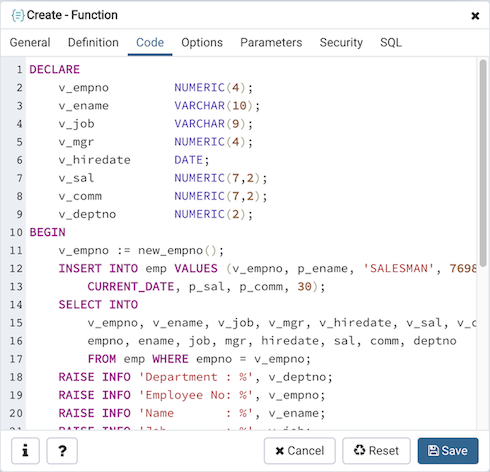The image size is (490, 472).
Task: Click CURRENT_DATE on line 13
Action: click(131, 286)
